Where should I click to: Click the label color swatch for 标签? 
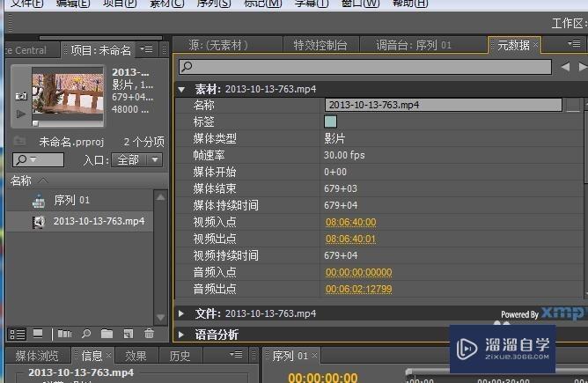pyautogui.click(x=330, y=122)
